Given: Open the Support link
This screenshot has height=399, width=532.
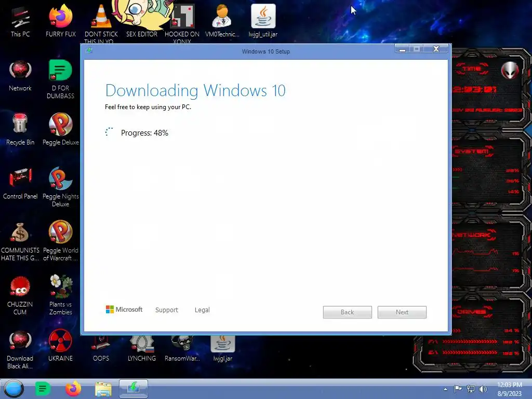Looking at the screenshot, I should point(167,310).
